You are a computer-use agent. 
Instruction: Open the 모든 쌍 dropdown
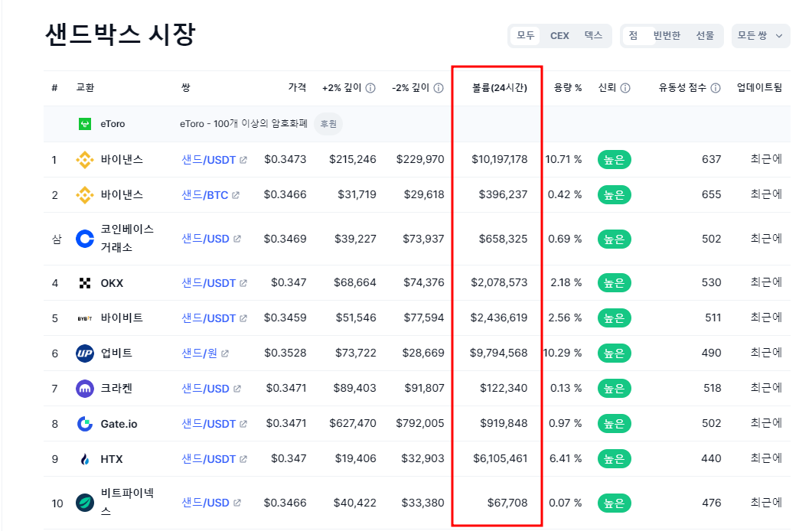(x=760, y=35)
